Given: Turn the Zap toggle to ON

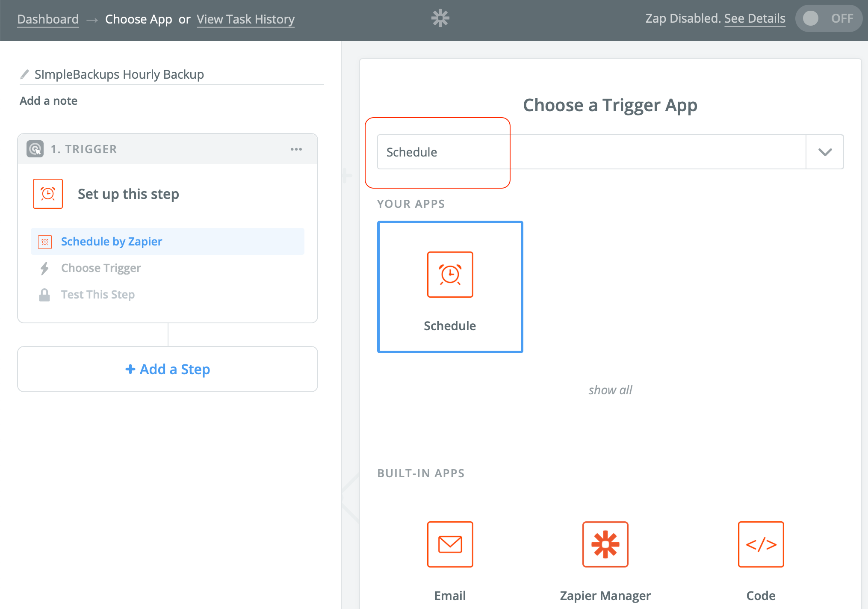Looking at the screenshot, I should (828, 18).
